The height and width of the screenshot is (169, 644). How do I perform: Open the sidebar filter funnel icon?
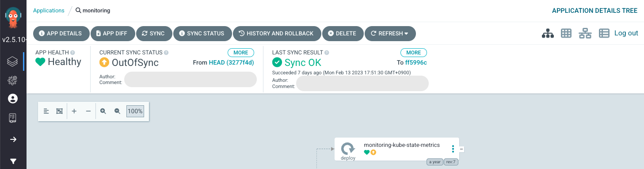[13, 161]
